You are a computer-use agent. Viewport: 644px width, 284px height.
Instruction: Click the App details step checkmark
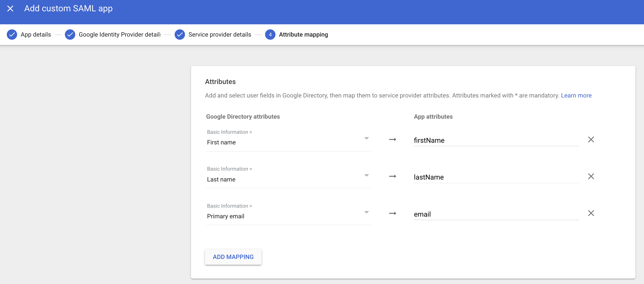12,34
